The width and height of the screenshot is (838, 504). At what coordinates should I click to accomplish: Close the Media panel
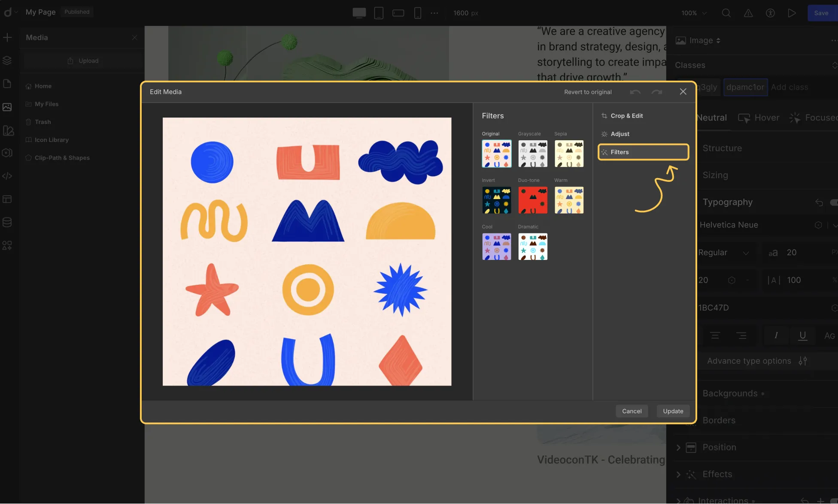[x=135, y=37]
